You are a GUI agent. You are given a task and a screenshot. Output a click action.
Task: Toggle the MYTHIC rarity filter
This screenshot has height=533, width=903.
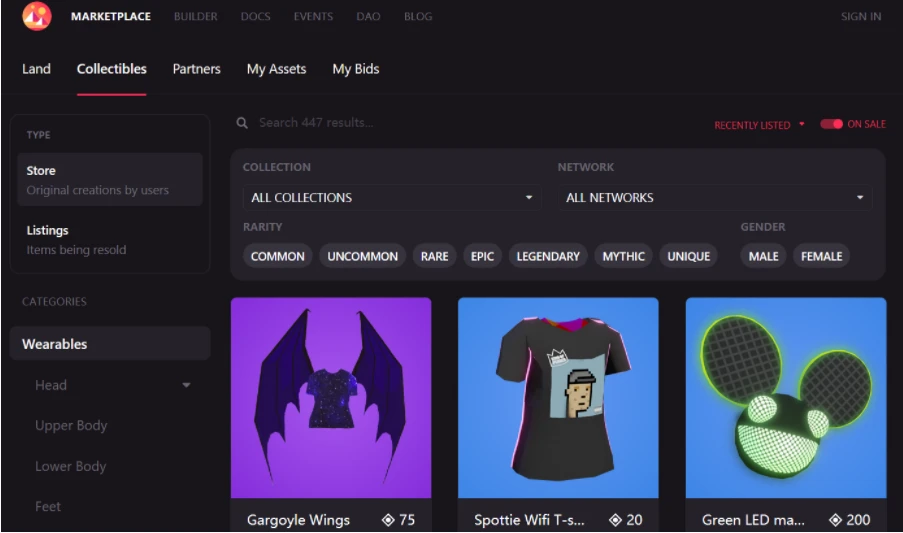click(x=623, y=256)
